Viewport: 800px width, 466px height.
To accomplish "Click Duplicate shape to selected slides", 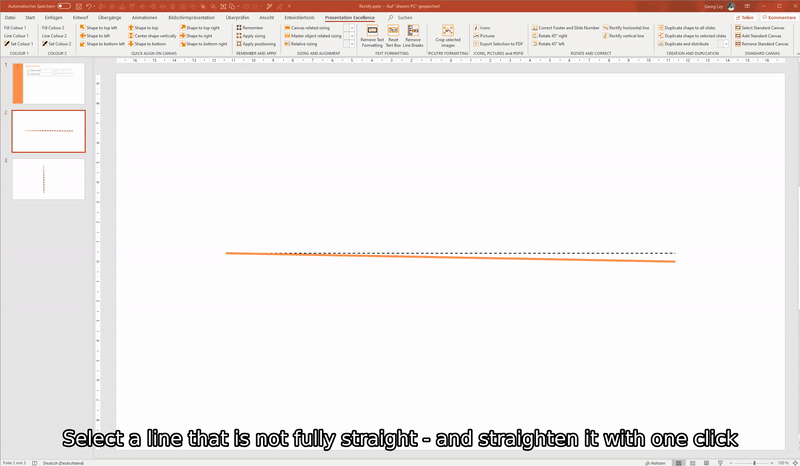I will [x=692, y=36].
